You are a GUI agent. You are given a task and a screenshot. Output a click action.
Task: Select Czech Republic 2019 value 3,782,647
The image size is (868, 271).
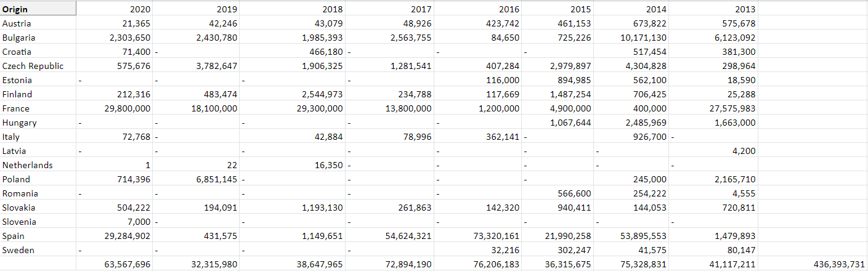(x=197, y=66)
